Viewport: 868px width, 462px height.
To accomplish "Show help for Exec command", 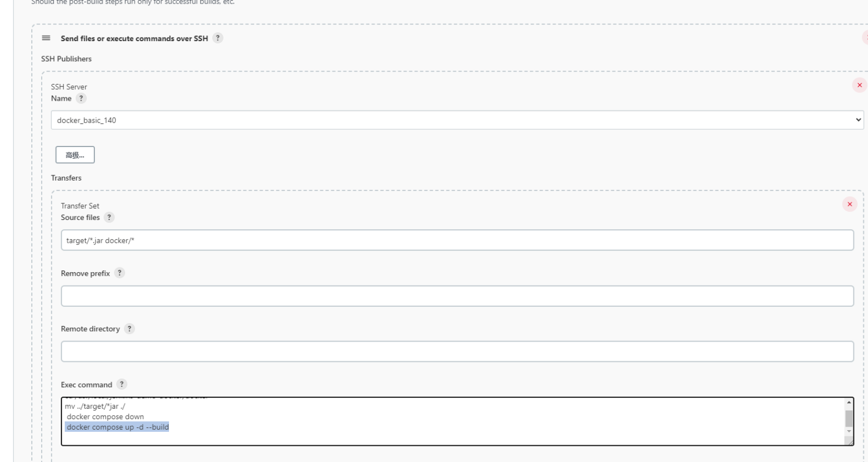I will pos(122,384).
